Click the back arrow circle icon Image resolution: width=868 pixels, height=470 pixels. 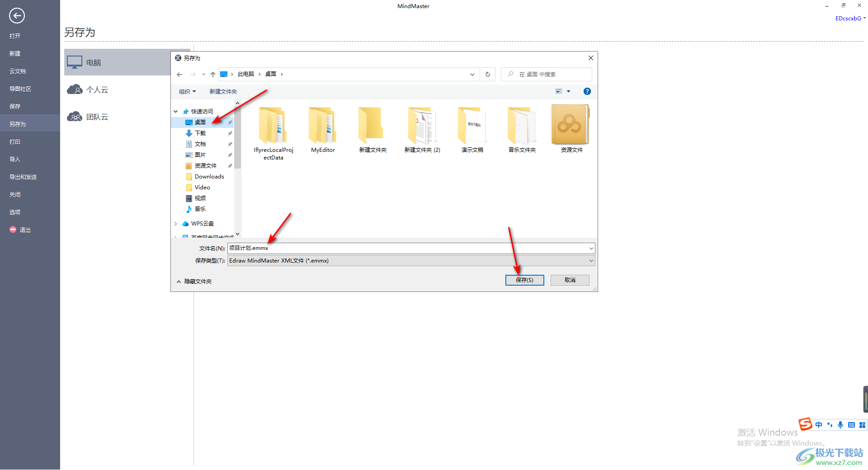(17, 16)
